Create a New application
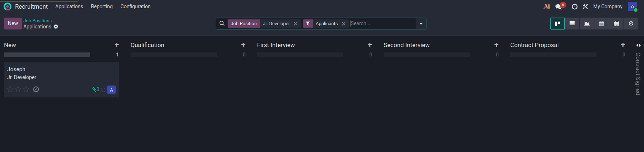The height and width of the screenshot is (152, 644). pos(13,23)
